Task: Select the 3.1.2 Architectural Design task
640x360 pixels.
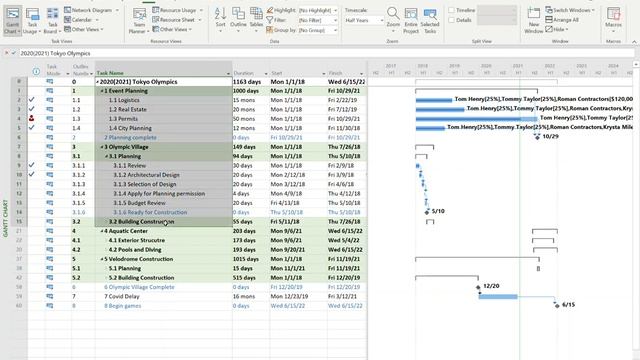Action: pyautogui.click(x=146, y=175)
